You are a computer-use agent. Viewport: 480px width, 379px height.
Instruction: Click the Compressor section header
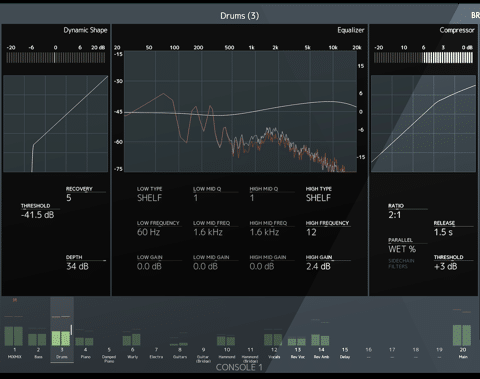click(x=457, y=30)
